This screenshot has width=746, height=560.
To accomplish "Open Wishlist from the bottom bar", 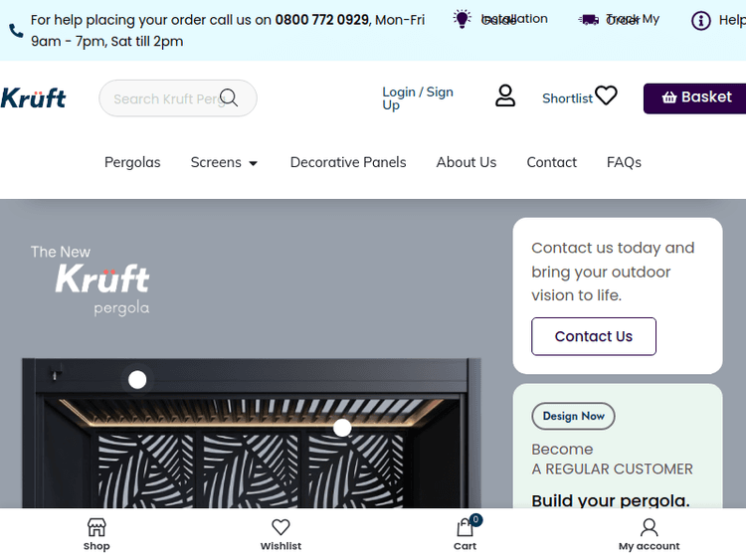I will [280, 534].
